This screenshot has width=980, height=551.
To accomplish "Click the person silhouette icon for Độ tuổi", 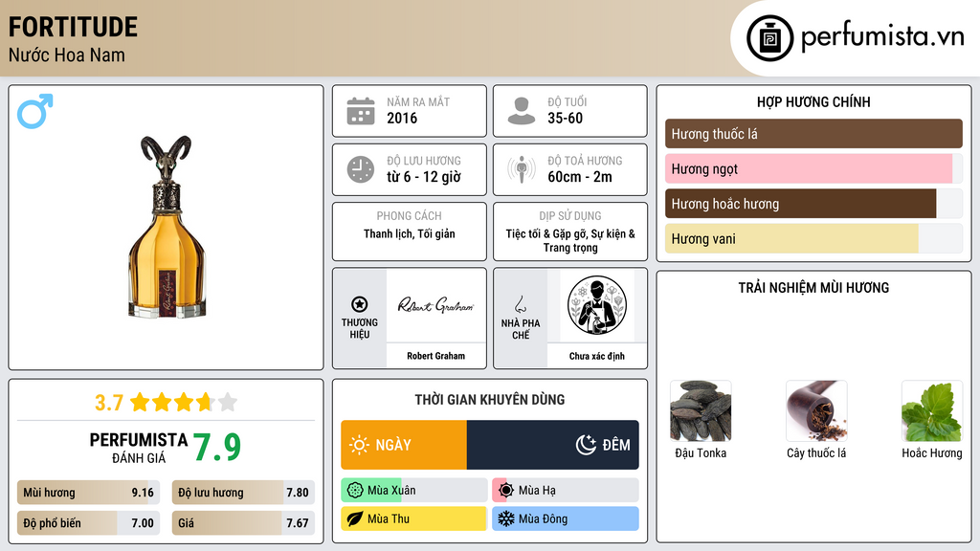I will (522, 111).
